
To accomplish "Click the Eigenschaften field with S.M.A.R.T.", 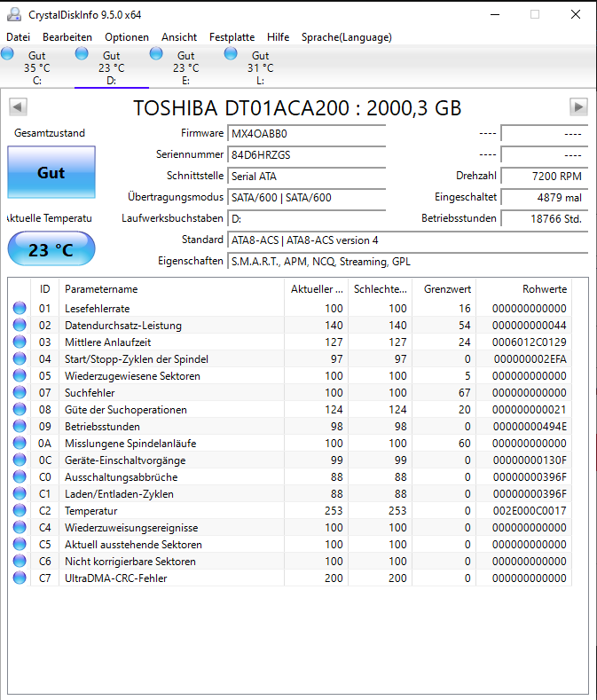I will tap(408, 262).
